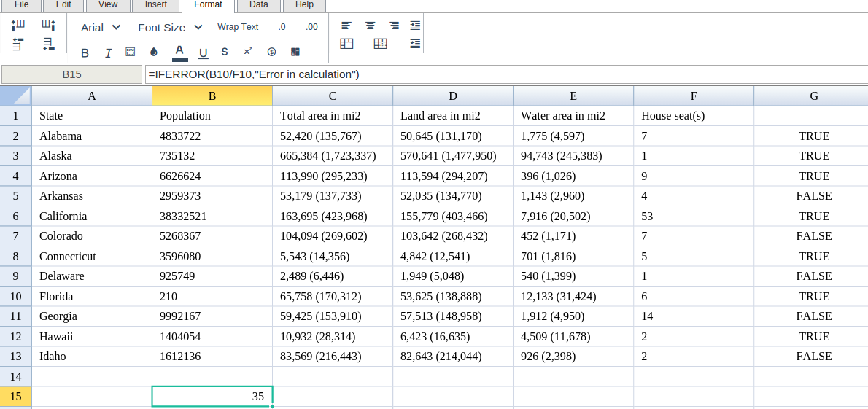868x409 pixels.
Task: Click the .00 increase decimal button
Action: click(311, 27)
